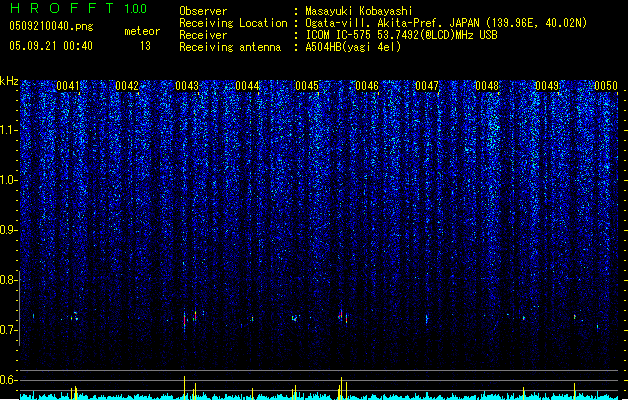Click the Ogata-vill. Akita-Pref. JAPAN location text
This screenshot has width=629, height=400.
coord(446,23)
